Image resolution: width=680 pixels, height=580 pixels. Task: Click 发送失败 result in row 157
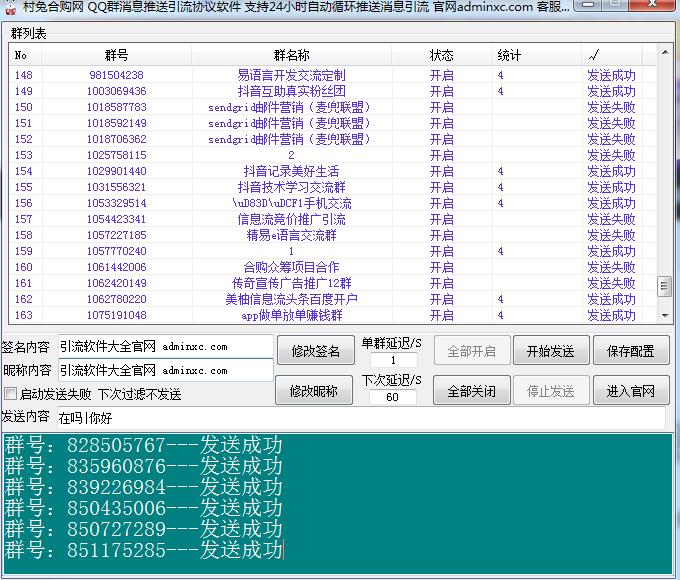pyautogui.click(x=611, y=219)
